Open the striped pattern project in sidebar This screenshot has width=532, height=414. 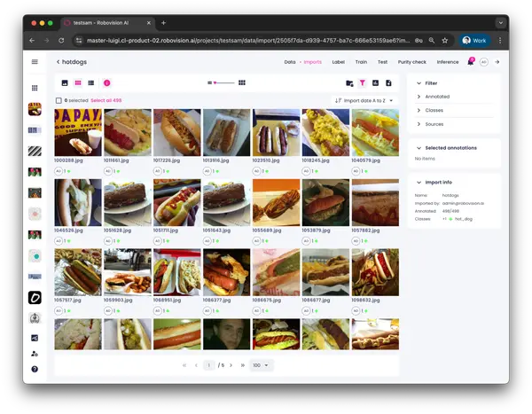coord(35,151)
